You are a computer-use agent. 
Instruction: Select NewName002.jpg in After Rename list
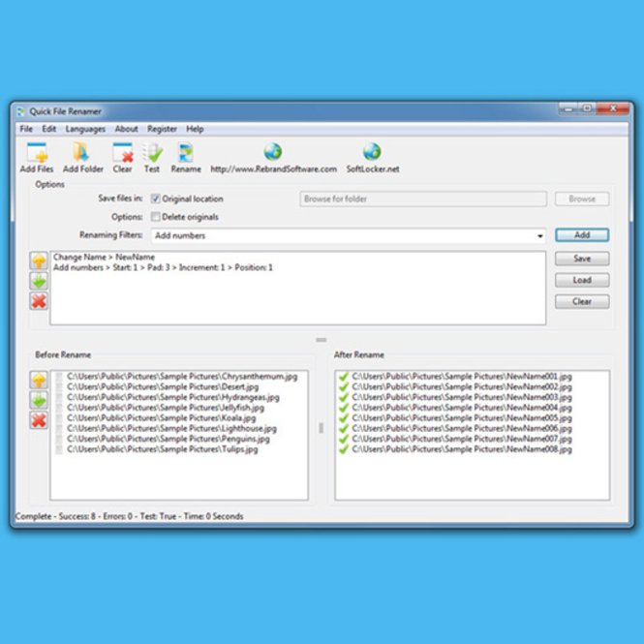tap(462, 387)
